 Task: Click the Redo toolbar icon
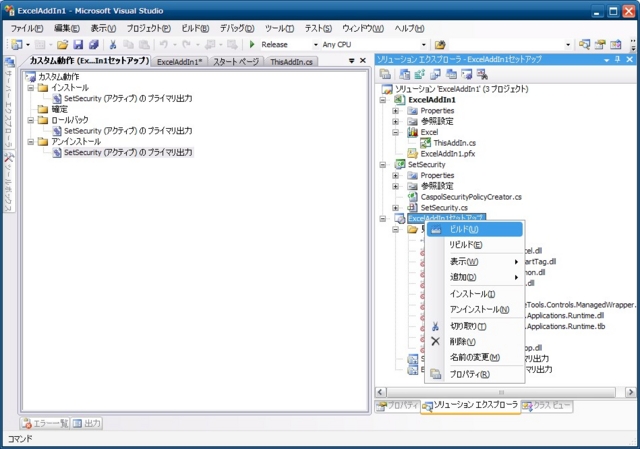pos(187,44)
